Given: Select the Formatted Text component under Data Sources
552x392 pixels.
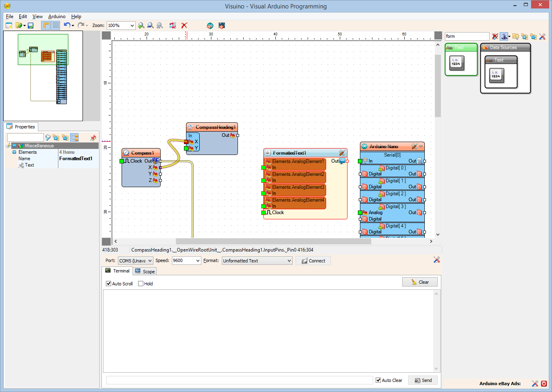Looking at the screenshot, I should (x=496, y=76).
